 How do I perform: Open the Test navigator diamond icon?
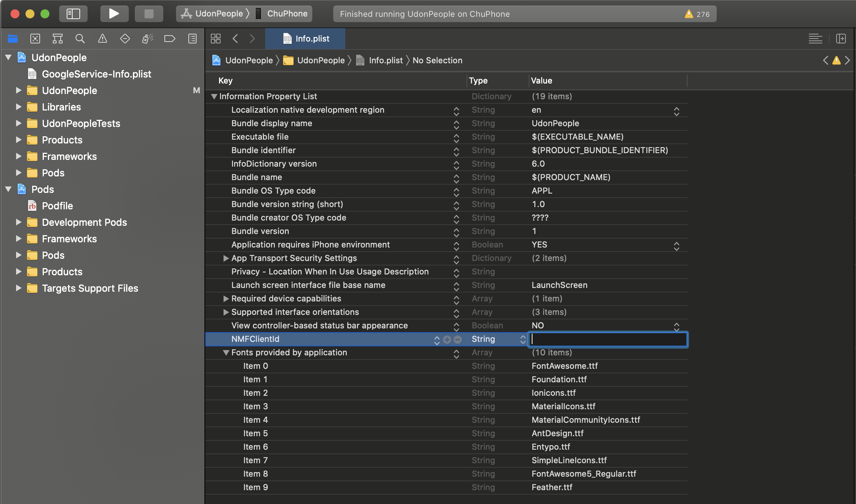tap(125, 39)
